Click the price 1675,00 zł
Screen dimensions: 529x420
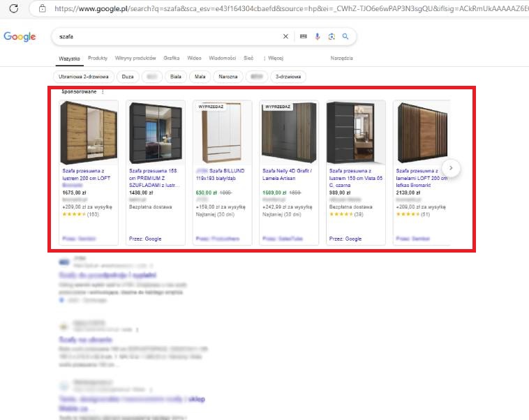74,193
